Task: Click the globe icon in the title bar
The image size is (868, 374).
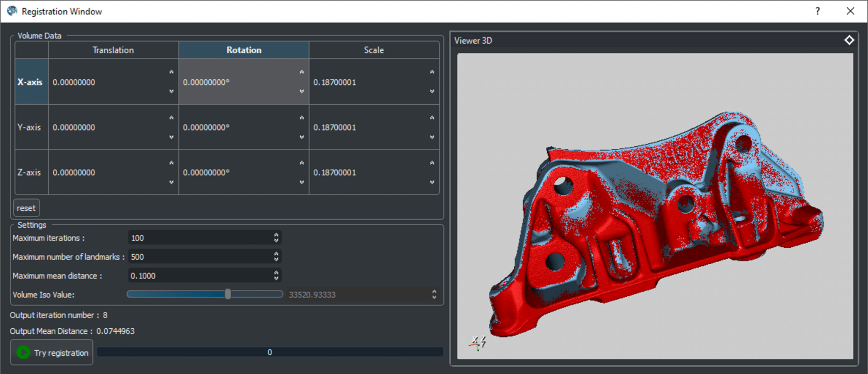Action: pos(11,11)
